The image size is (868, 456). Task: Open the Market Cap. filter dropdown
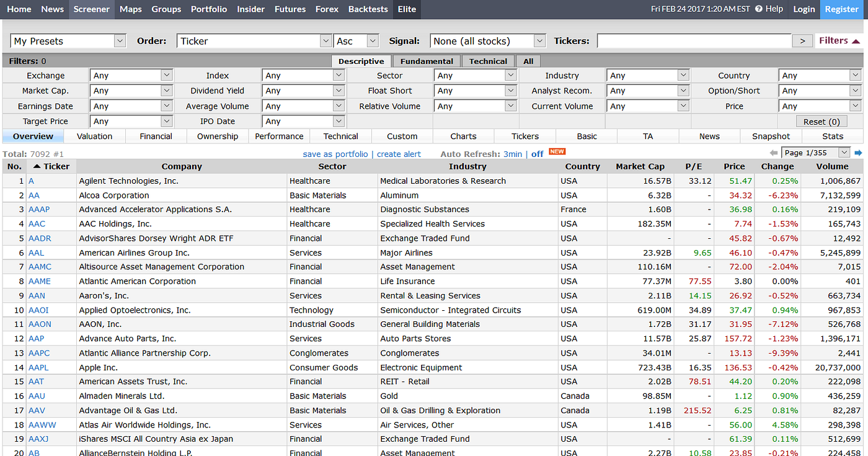131,91
